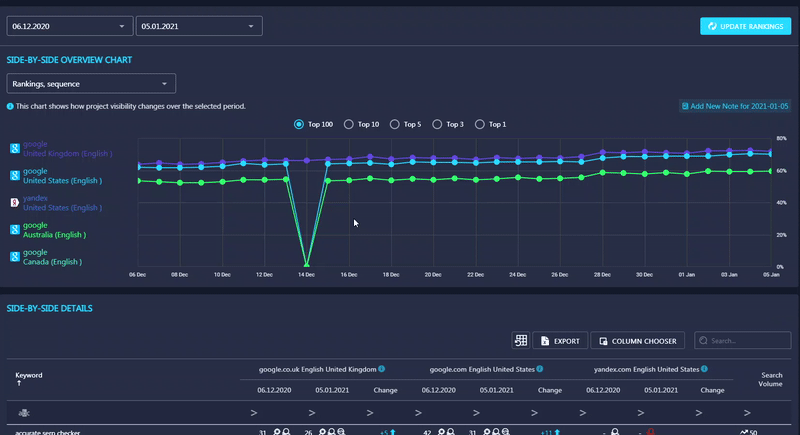
Task: Open filter operator under google.co.uk 06.12.2020 column
Action: [x=254, y=413]
